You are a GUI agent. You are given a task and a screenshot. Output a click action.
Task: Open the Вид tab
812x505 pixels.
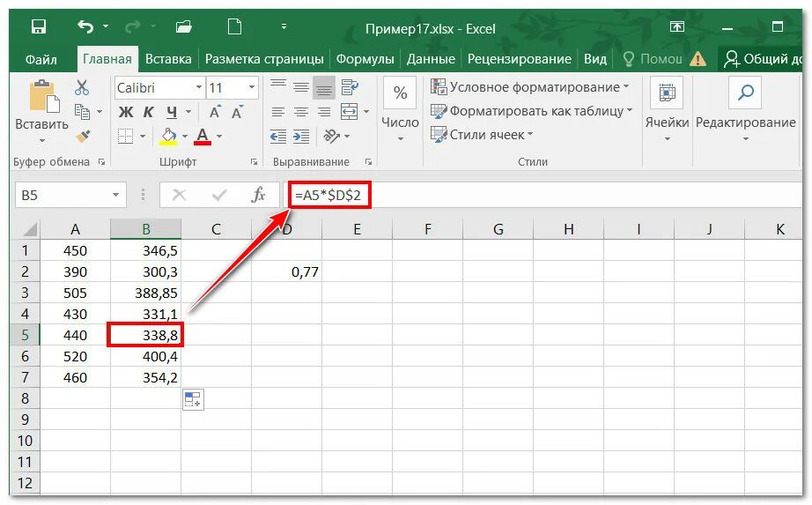(x=595, y=59)
